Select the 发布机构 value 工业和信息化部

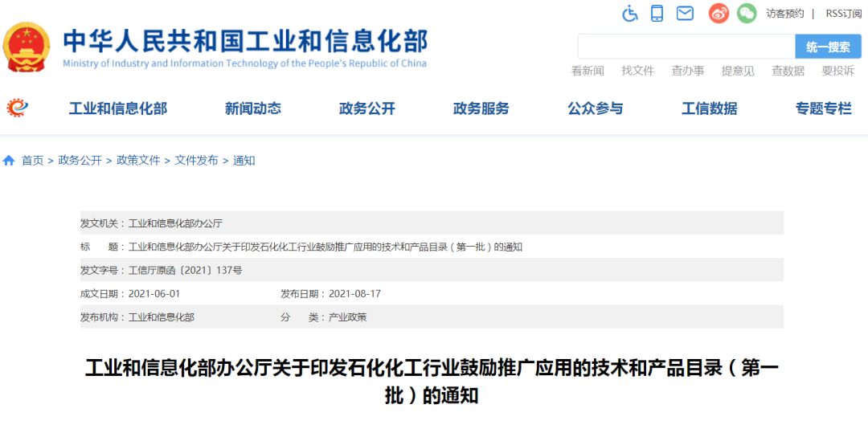click(x=162, y=317)
